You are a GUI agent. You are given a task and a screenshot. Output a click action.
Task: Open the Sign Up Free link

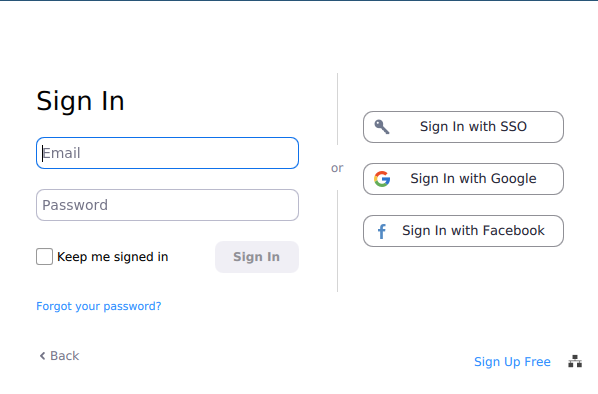(512, 362)
